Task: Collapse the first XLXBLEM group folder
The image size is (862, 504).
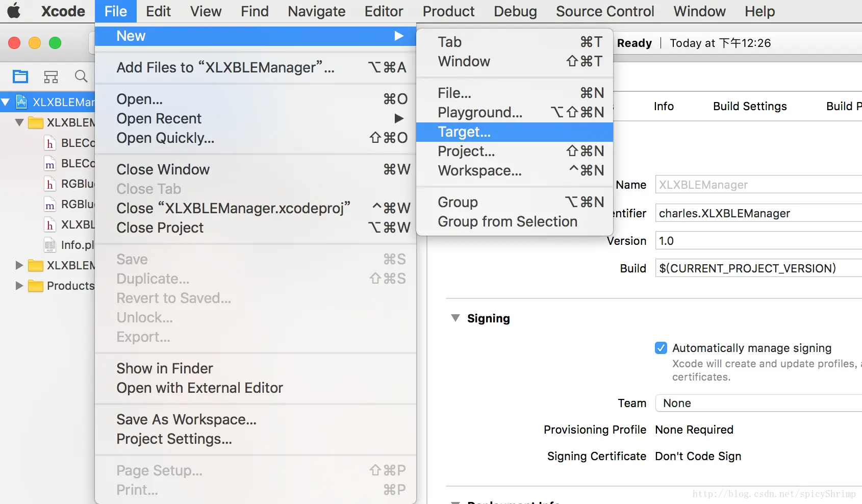Action: pyautogui.click(x=19, y=122)
